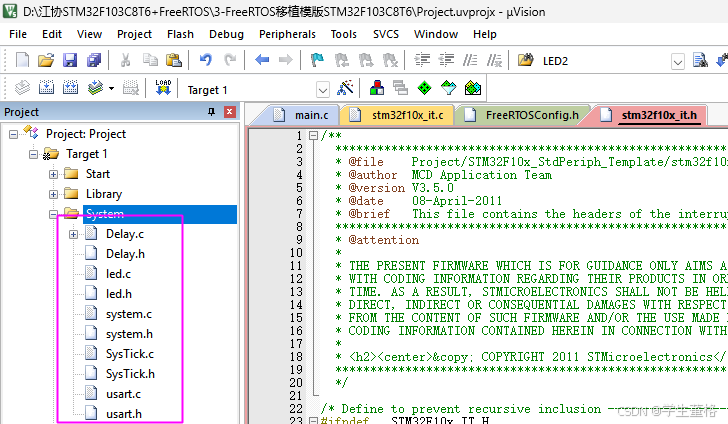Image resolution: width=728 pixels, height=424 pixels.
Task: Open the Target 1 selection dropdown
Action: (323, 89)
